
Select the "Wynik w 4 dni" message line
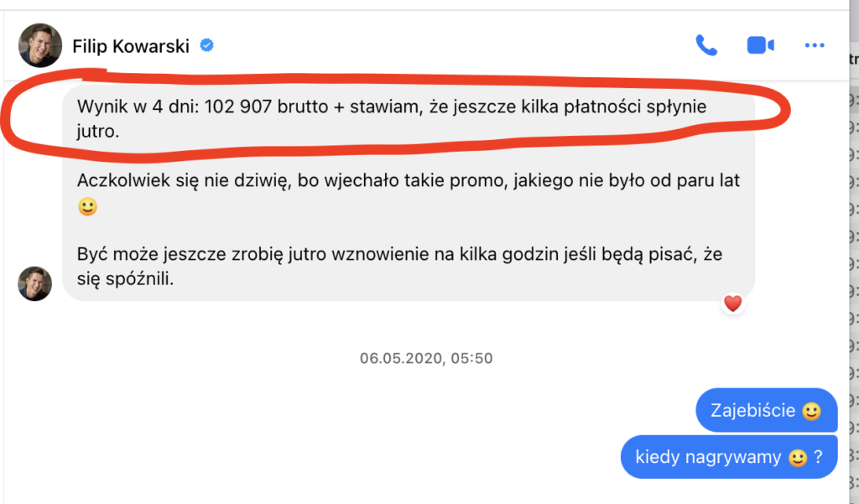(x=252, y=108)
